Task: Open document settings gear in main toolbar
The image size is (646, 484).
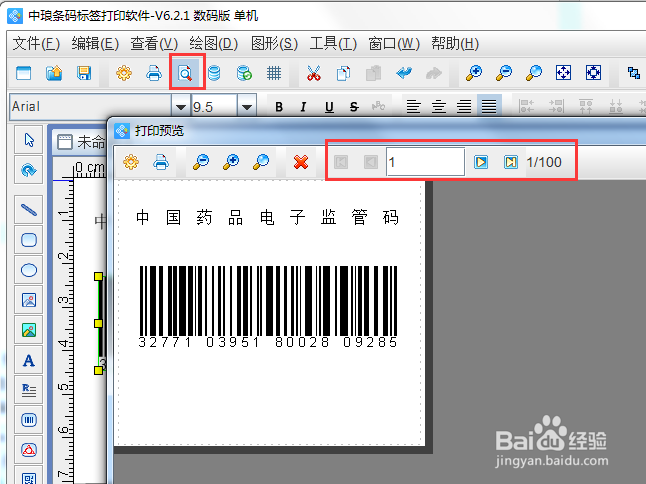Action: [x=124, y=73]
